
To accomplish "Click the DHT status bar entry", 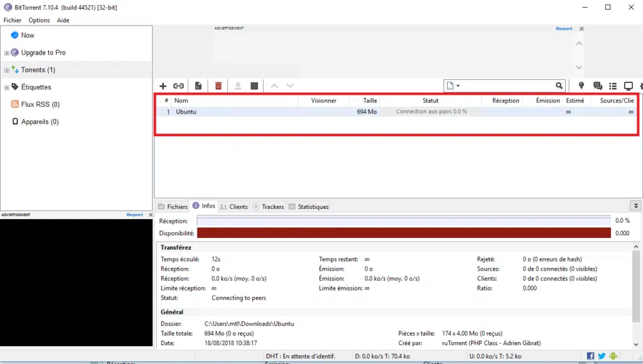I will pyautogui.click(x=300, y=356).
